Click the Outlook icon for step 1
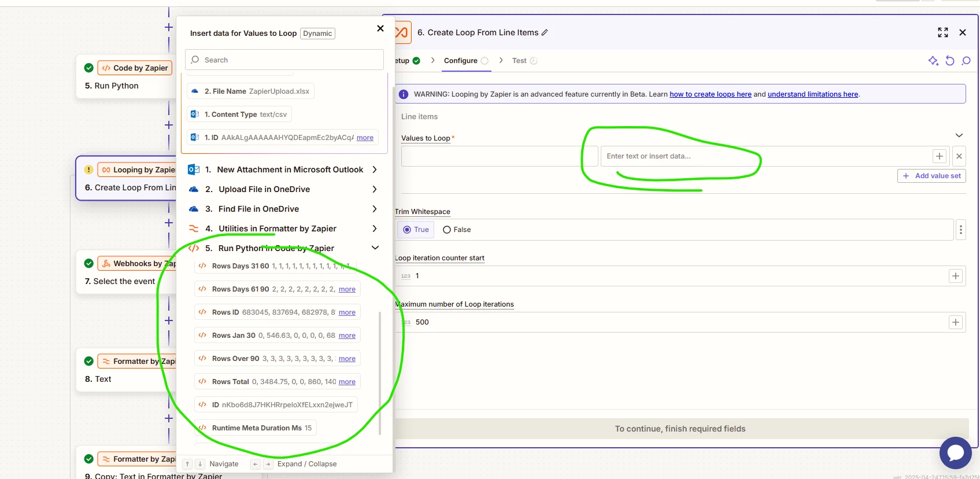This screenshot has width=980, height=479. coord(194,170)
